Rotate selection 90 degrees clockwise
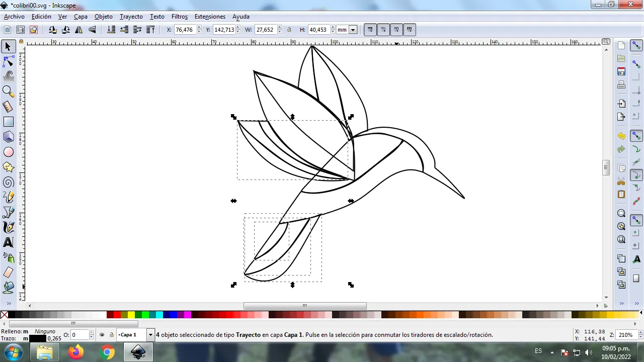The width and height of the screenshot is (644, 362). tap(65, 30)
